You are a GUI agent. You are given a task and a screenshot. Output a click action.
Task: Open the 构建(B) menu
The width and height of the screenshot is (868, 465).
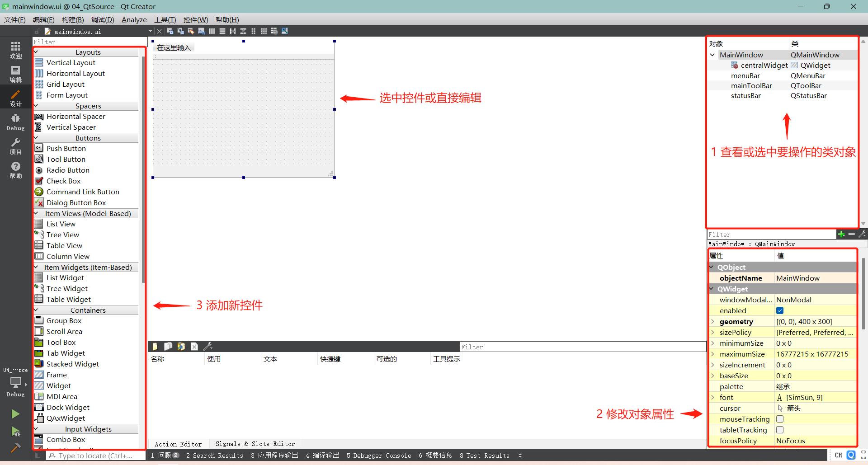(73, 19)
